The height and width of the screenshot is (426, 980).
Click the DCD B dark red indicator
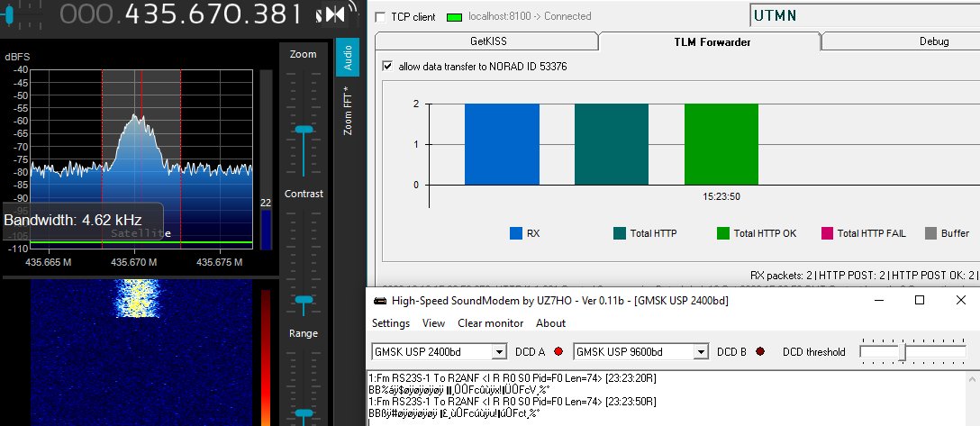point(760,351)
